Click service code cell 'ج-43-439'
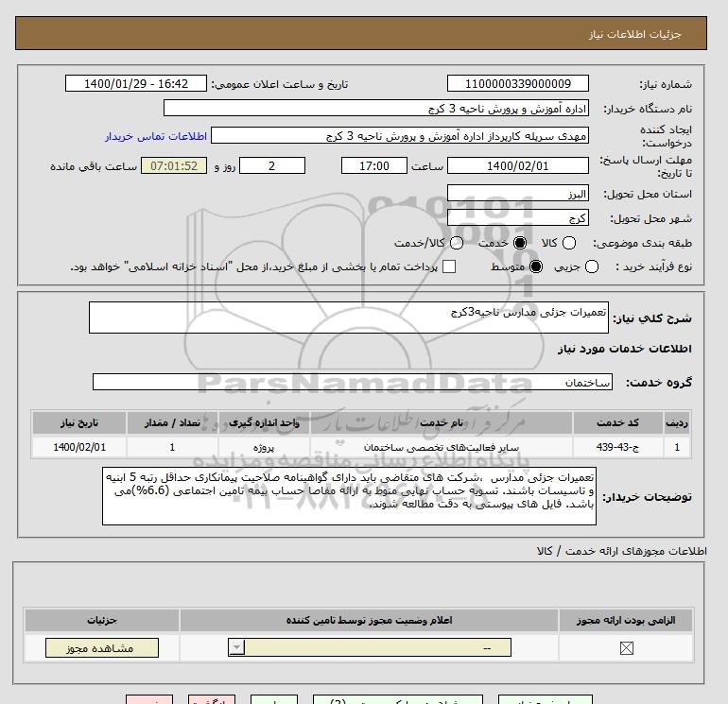 [x=618, y=447]
